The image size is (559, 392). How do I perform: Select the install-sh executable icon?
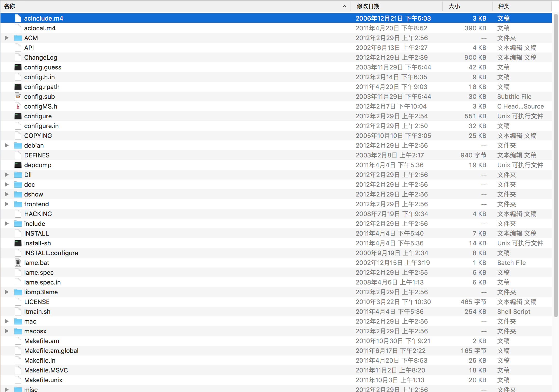click(x=18, y=243)
